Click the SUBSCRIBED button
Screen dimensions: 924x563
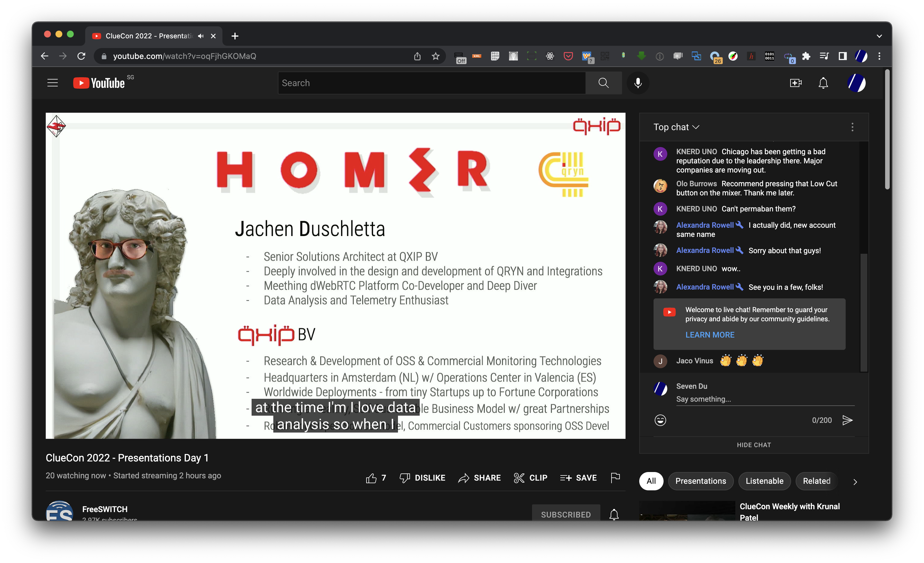pos(565,514)
